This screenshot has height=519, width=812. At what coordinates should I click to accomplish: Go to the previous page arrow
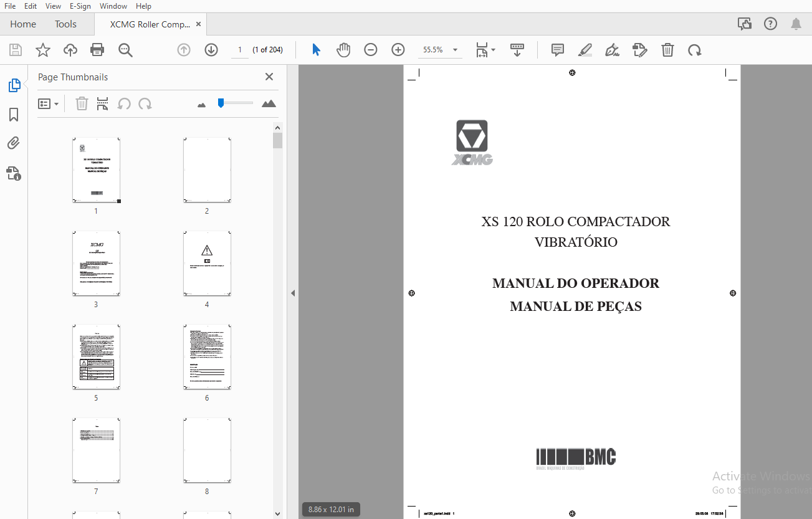[184, 50]
